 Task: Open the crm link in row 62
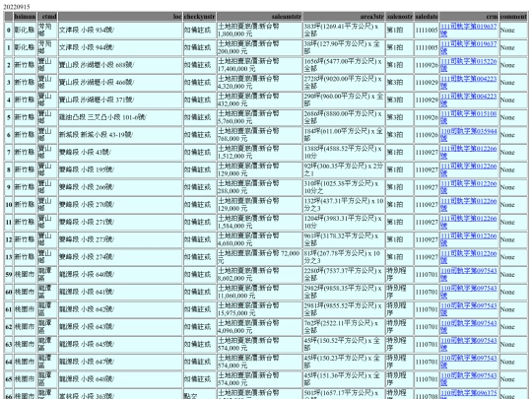[469, 327]
